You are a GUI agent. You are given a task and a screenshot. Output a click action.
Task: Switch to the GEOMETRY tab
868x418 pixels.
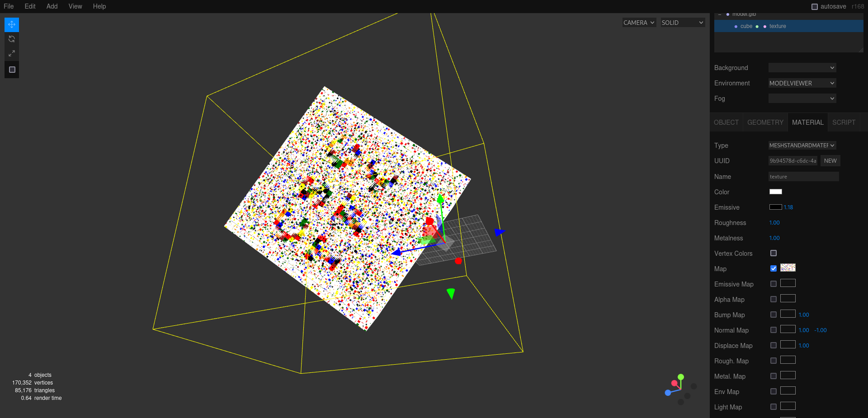[x=765, y=122]
